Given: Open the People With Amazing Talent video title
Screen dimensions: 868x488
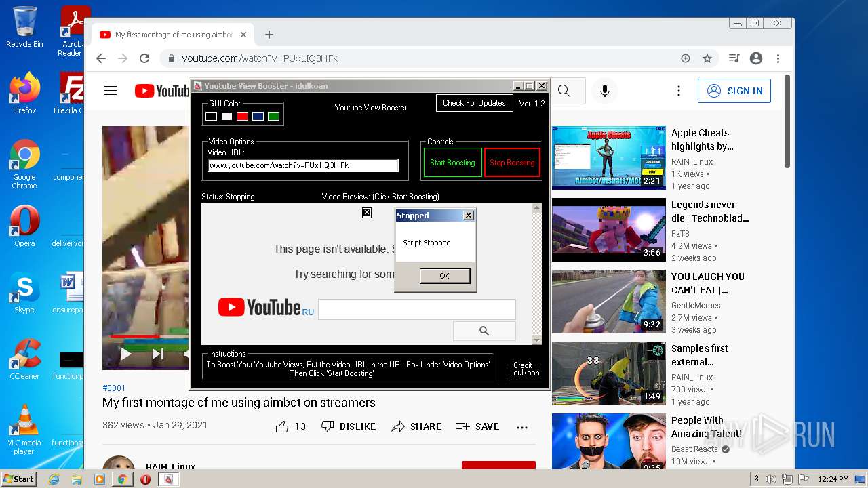Looking at the screenshot, I should tap(706, 427).
